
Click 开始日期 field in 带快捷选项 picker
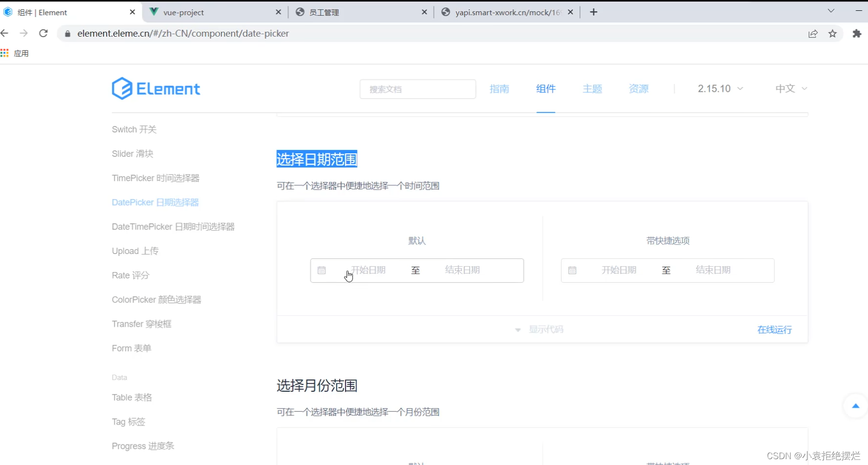(619, 270)
